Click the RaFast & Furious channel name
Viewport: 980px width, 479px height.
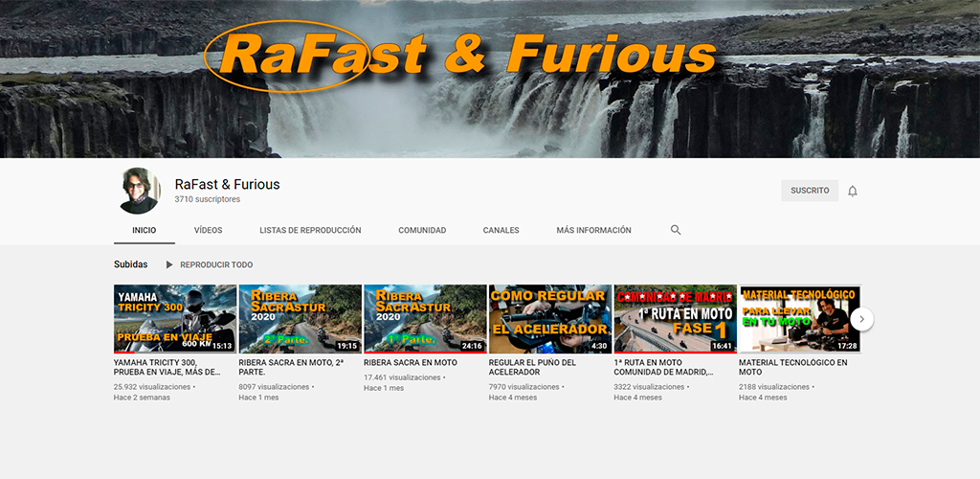click(228, 185)
